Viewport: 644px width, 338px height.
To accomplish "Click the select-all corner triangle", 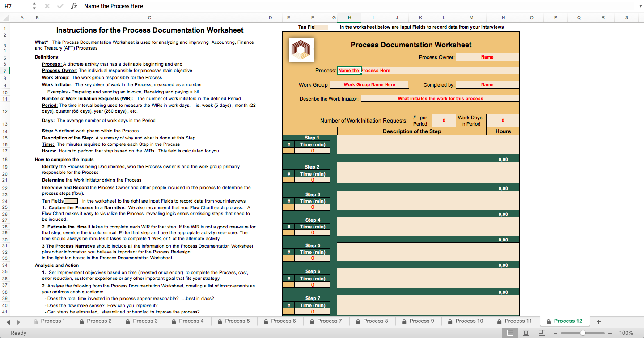I will pos(4,17).
